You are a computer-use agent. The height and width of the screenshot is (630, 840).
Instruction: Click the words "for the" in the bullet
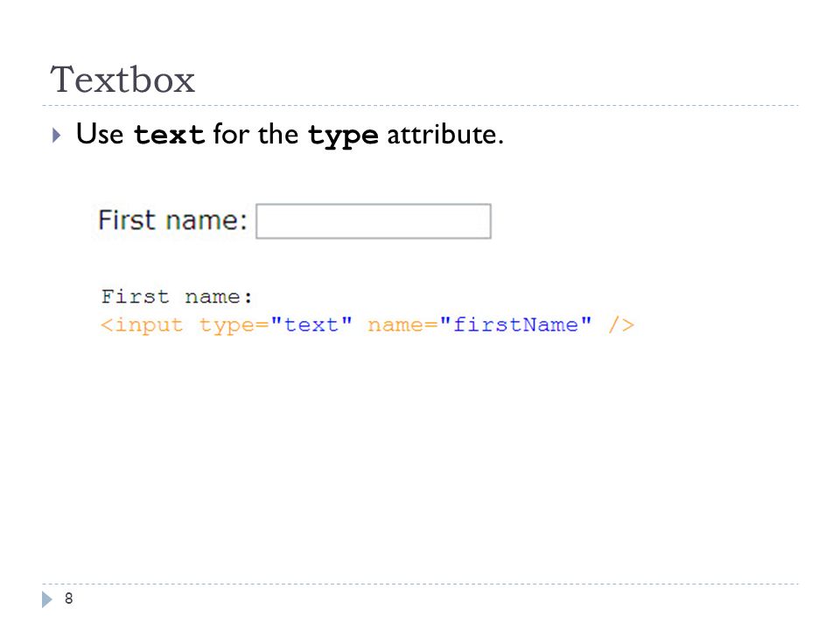click(x=255, y=134)
